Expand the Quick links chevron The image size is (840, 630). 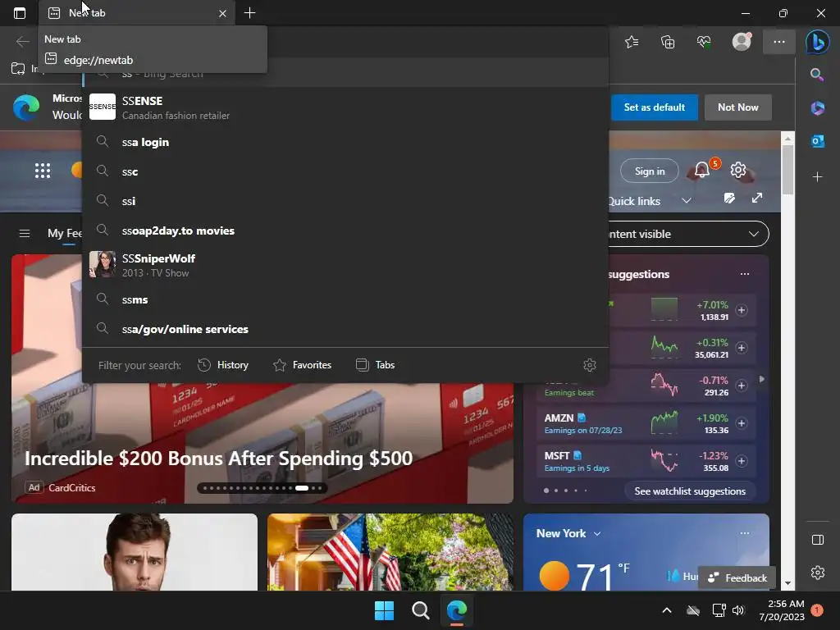click(687, 200)
